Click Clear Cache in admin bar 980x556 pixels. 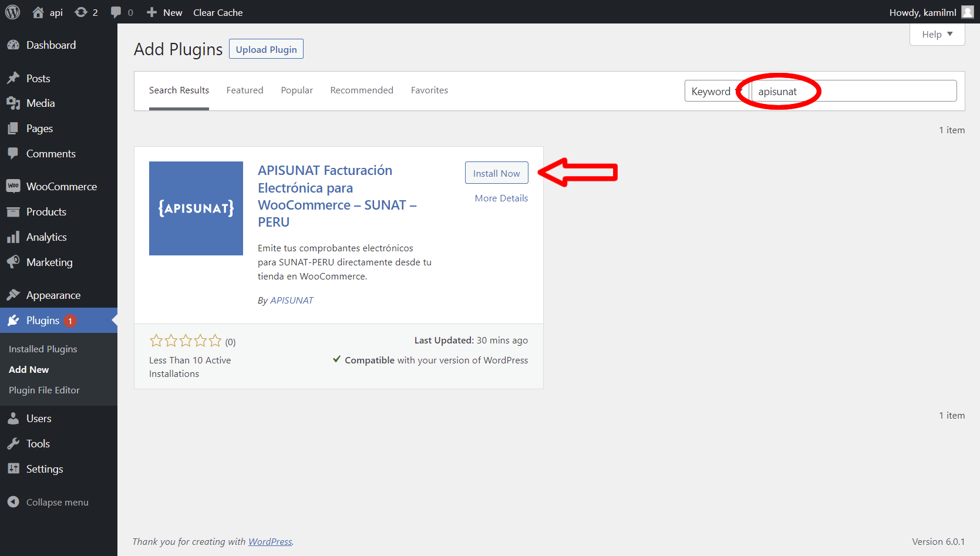218,12
